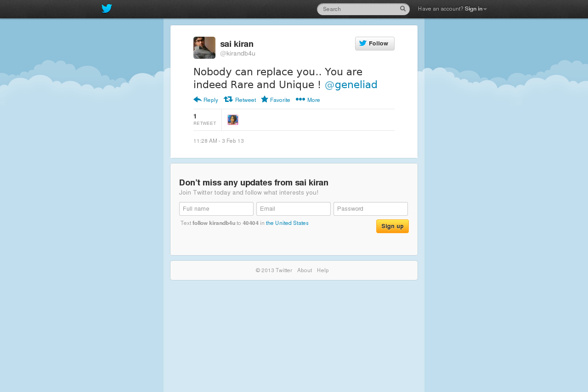The height and width of the screenshot is (392, 588).
Task: Open the @geneliad mention link
Action: [x=351, y=84]
